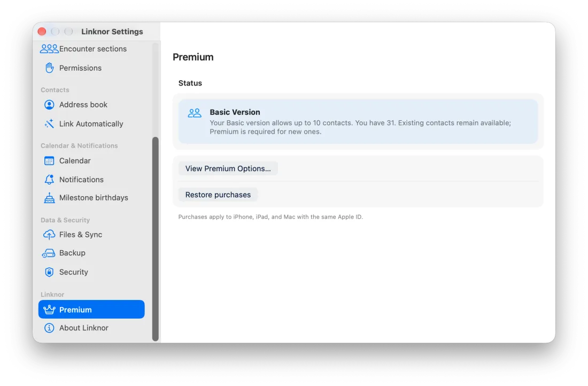588x386 pixels.
Task: Click the Notifications bell icon
Action: [x=49, y=180]
